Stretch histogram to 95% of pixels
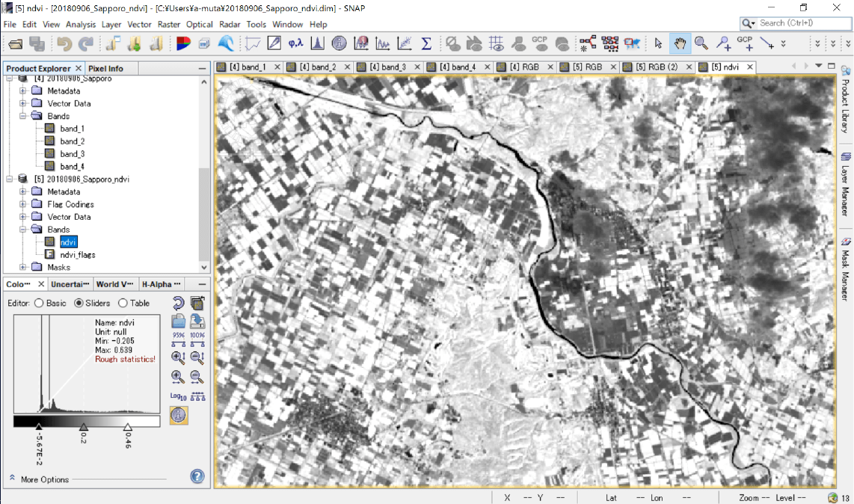Screen dimensions: 854x504 179,339
